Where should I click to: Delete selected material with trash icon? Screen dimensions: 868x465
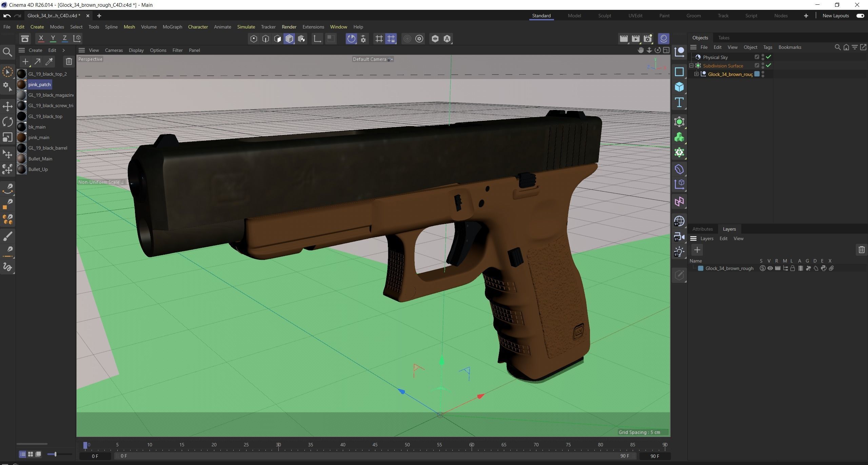point(69,61)
